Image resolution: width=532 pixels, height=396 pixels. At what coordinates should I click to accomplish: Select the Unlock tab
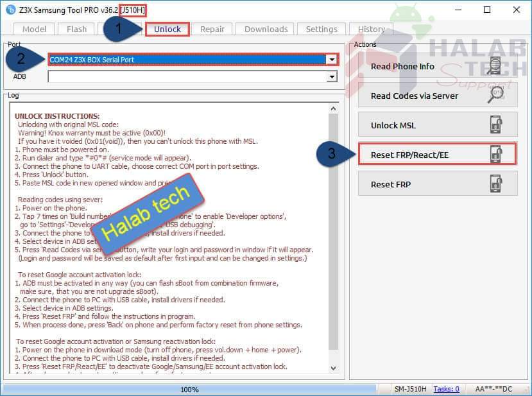coord(167,29)
